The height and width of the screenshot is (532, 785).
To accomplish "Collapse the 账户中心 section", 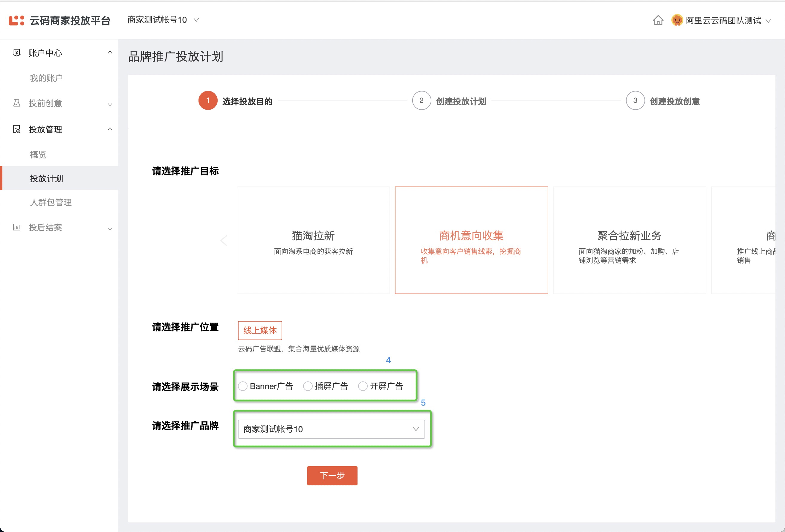I will tap(110, 52).
